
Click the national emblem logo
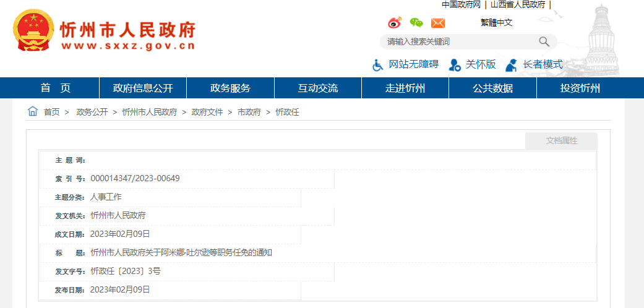tap(33, 31)
